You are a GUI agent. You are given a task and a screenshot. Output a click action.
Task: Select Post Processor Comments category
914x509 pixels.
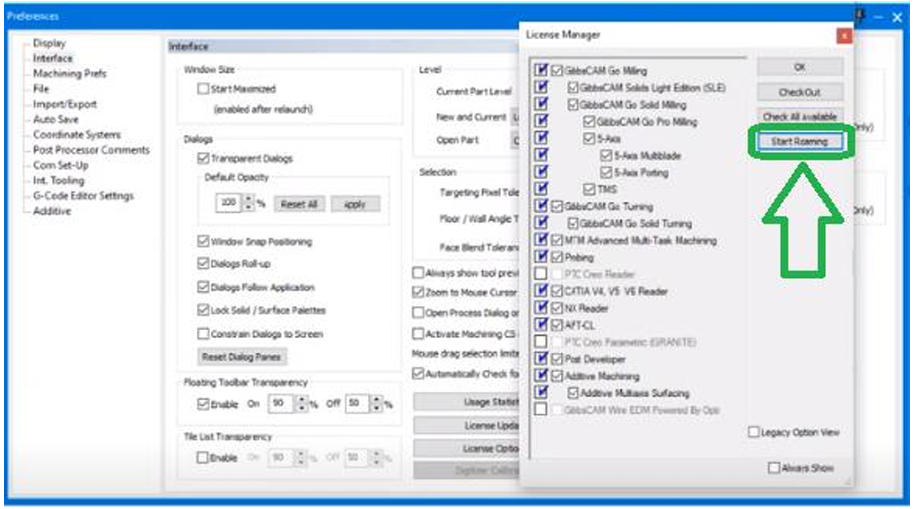(91, 150)
